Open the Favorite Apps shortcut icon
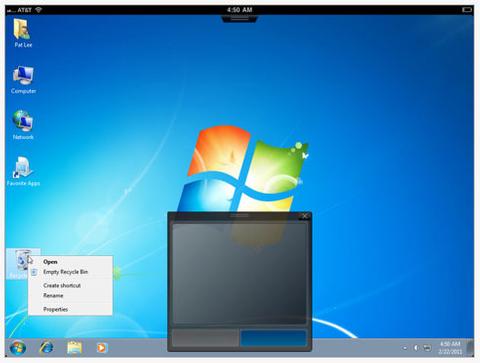 pos(23,171)
